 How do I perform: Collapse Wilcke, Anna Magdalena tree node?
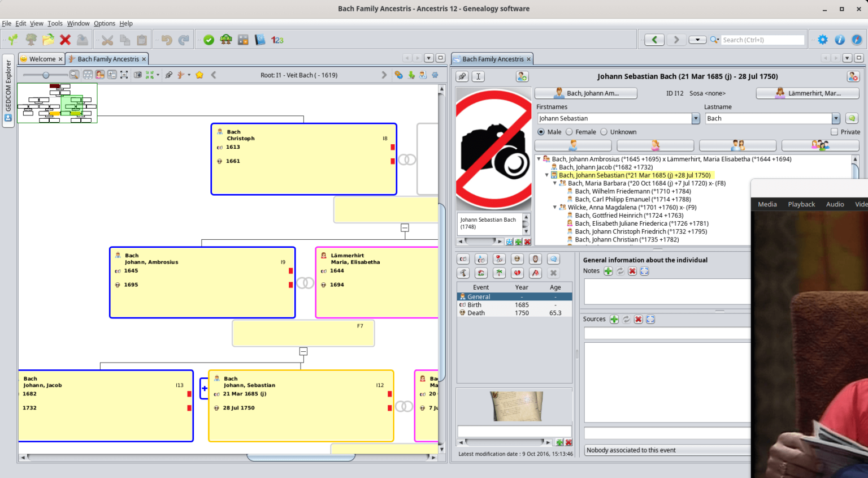pyautogui.click(x=554, y=208)
